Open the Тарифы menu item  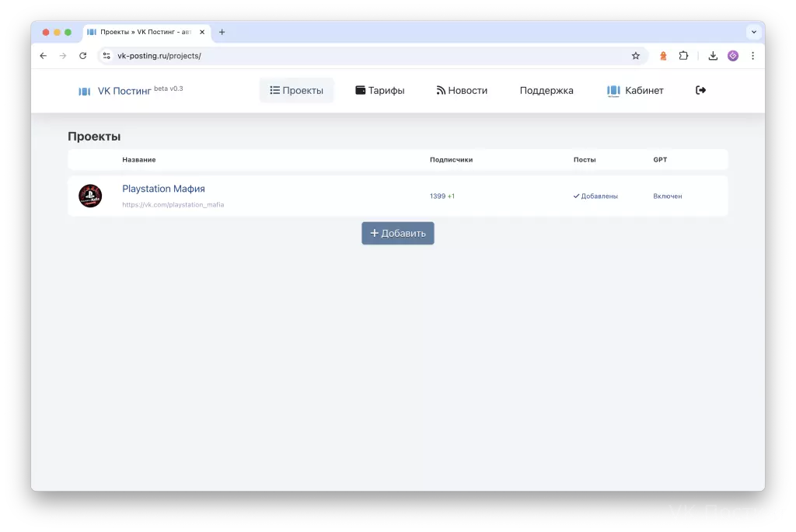point(379,90)
